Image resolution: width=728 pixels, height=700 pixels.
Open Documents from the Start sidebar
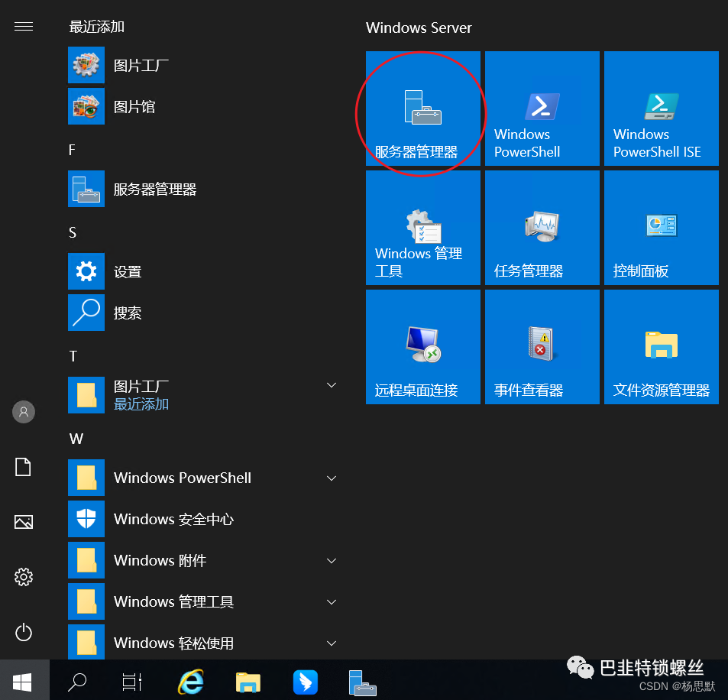[x=23, y=467]
